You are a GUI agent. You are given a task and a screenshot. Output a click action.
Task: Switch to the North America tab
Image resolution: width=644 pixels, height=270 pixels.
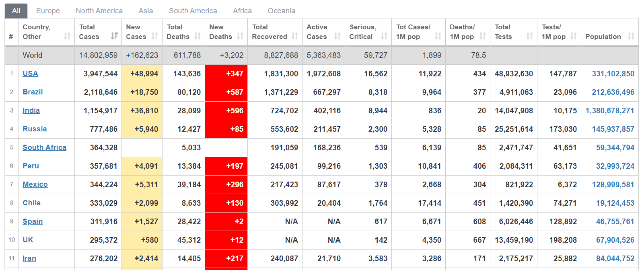pyautogui.click(x=99, y=11)
